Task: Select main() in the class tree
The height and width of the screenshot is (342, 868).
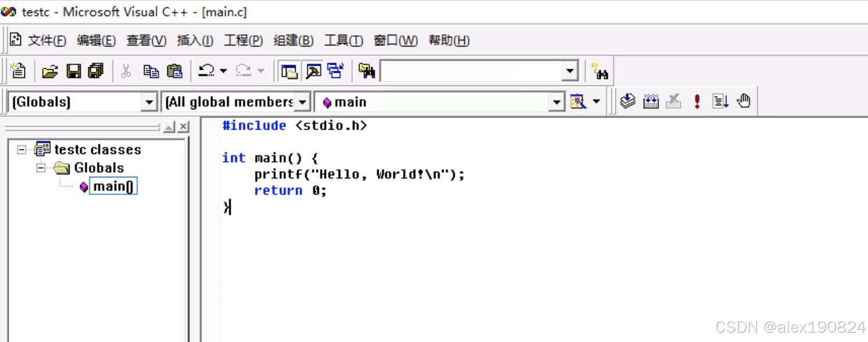Action: point(113,186)
